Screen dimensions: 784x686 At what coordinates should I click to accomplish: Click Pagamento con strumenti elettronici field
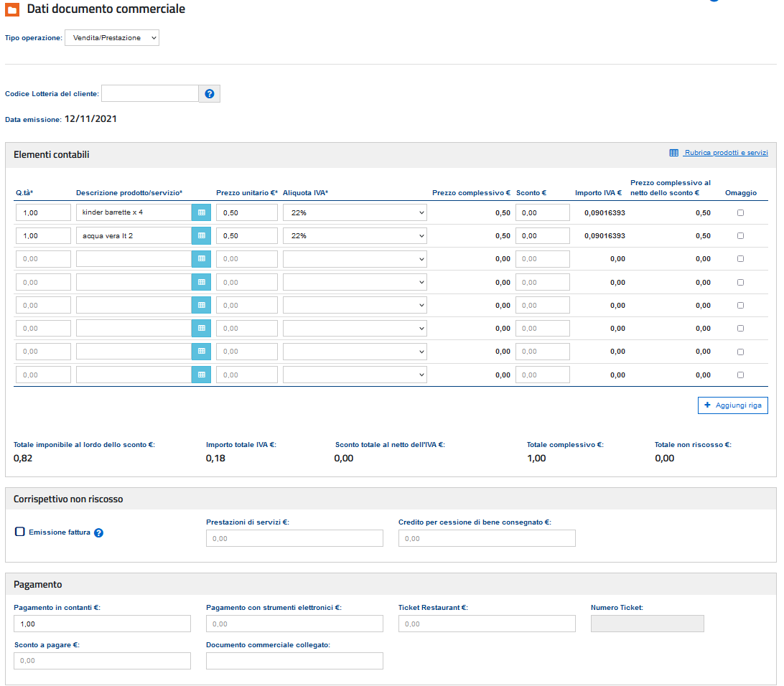tap(294, 624)
